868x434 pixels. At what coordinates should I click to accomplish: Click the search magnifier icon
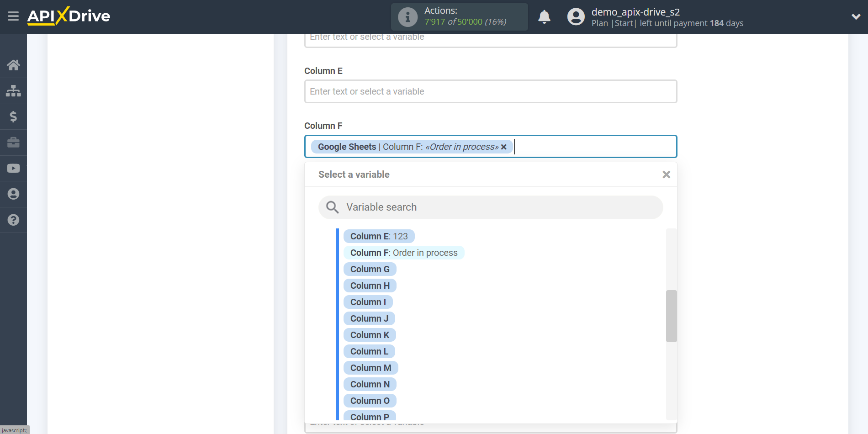[332, 207]
